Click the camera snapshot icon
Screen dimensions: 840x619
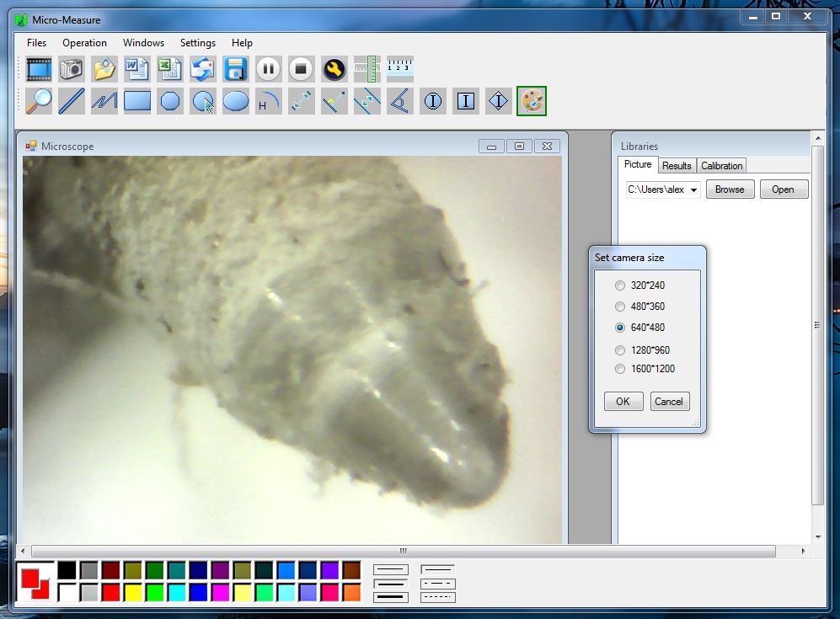[x=72, y=69]
